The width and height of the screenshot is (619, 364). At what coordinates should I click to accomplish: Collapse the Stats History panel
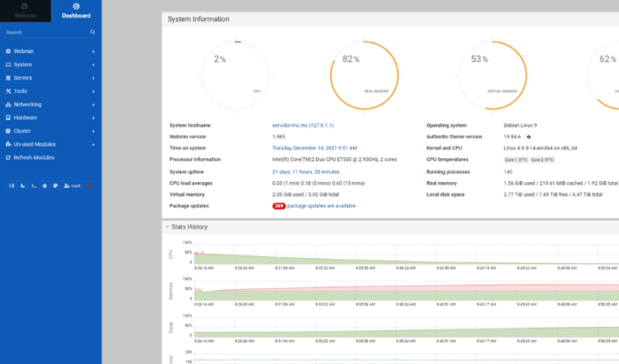[x=168, y=227]
